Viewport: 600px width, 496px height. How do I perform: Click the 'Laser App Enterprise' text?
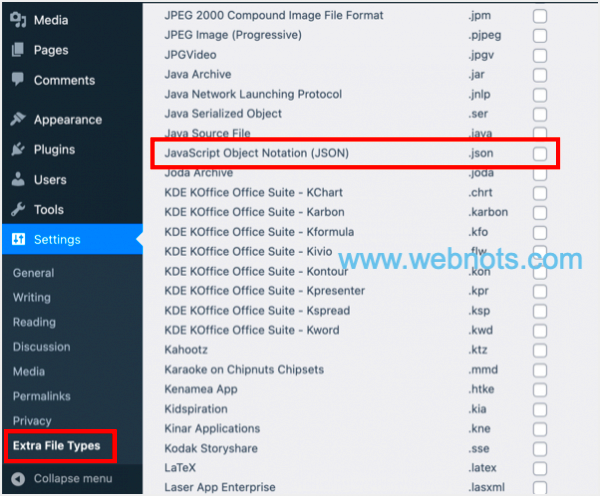pos(220,487)
